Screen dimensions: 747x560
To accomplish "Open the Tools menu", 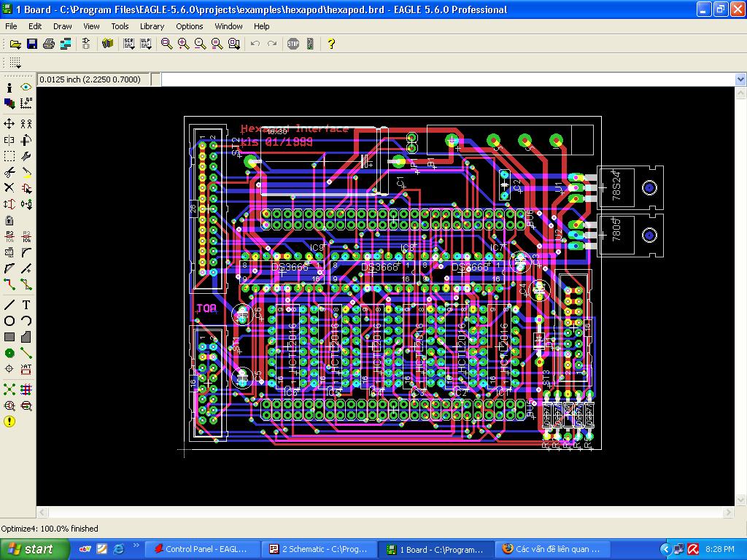I will click(x=120, y=26).
